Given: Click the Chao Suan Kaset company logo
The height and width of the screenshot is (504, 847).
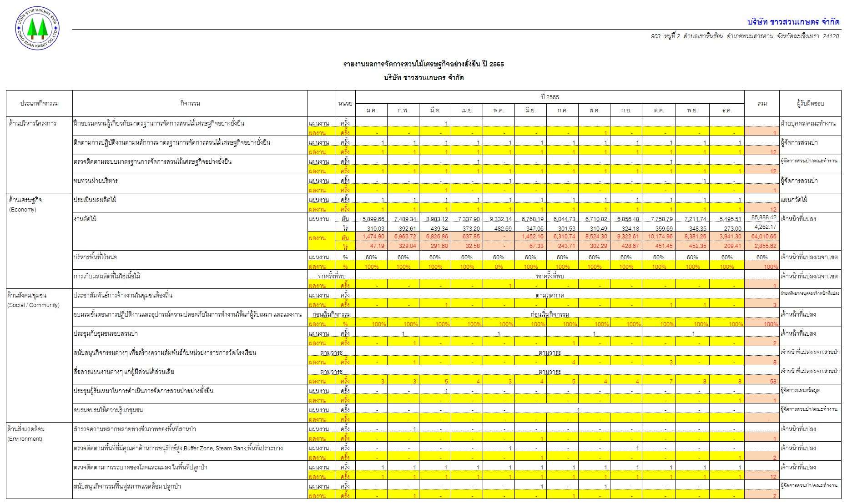Looking at the screenshot, I should pyautogui.click(x=37, y=28).
